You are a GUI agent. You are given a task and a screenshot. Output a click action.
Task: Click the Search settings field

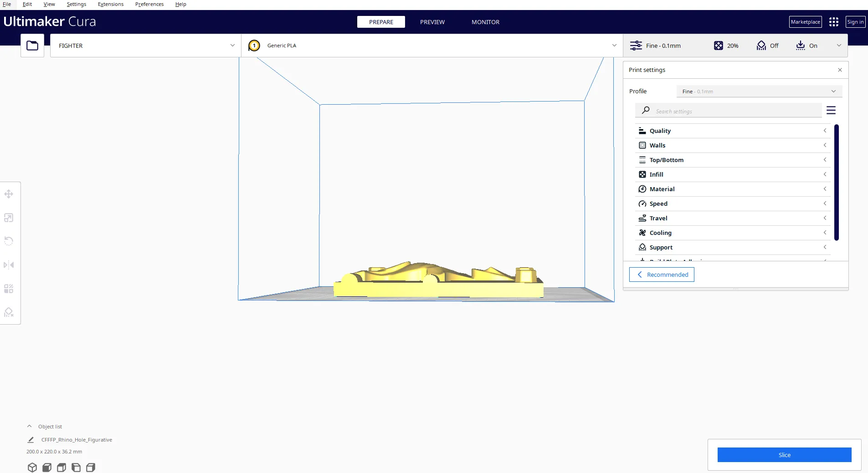tap(728, 111)
